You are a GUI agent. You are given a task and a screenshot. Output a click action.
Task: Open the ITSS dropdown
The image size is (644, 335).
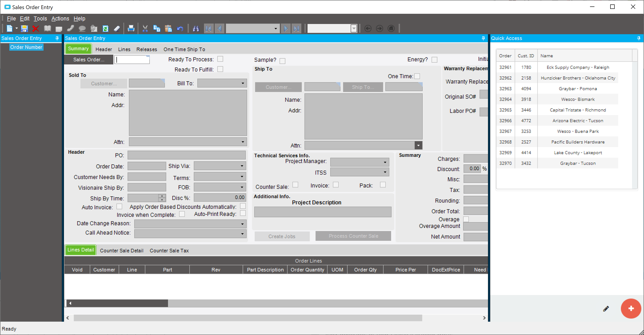pyautogui.click(x=385, y=172)
